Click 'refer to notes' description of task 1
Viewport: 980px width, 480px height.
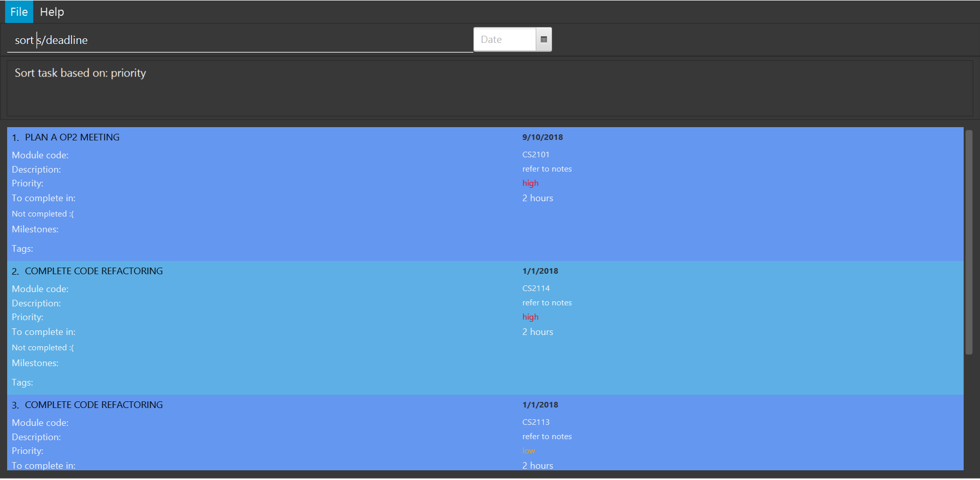tap(547, 169)
